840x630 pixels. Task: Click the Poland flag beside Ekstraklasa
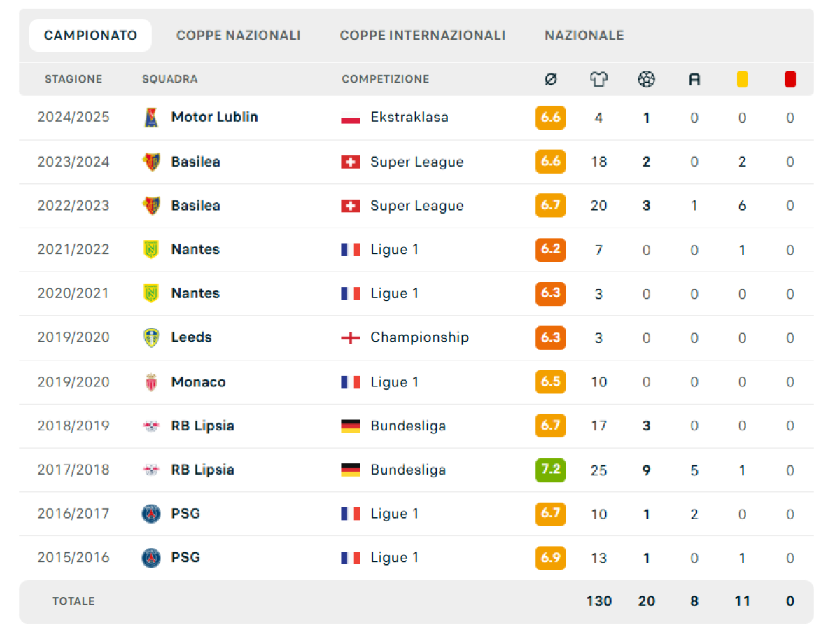pyautogui.click(x=351, y=118)
